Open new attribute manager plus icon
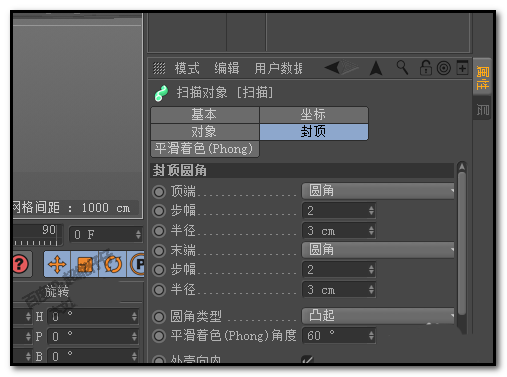Image resolution: width=507 pixels, height=377 pixels. pyautogui.click(x=462, y=68)
